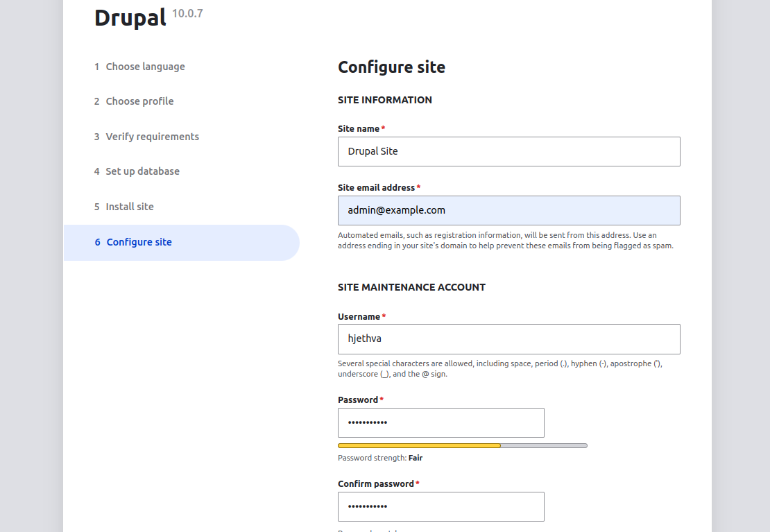Image resolution: width=770 pixels, height=532 pixels.
Task: Click the active Configure site step
Action: click(x=139, y=242)
